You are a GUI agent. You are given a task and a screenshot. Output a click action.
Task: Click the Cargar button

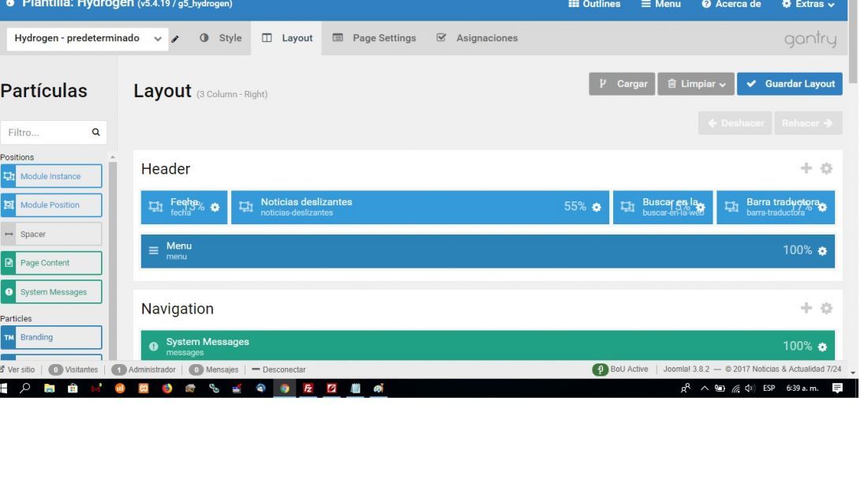[x=622, y=84]
